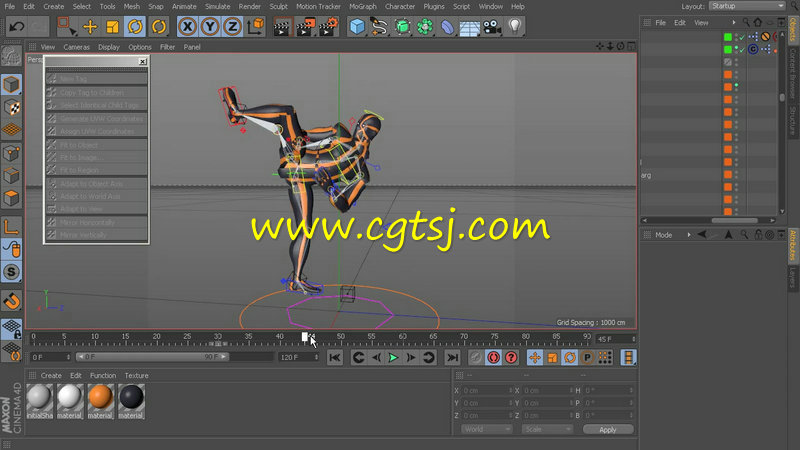Step to the previous frame
The image size is (800, 450).
click(x=376, y=358)
